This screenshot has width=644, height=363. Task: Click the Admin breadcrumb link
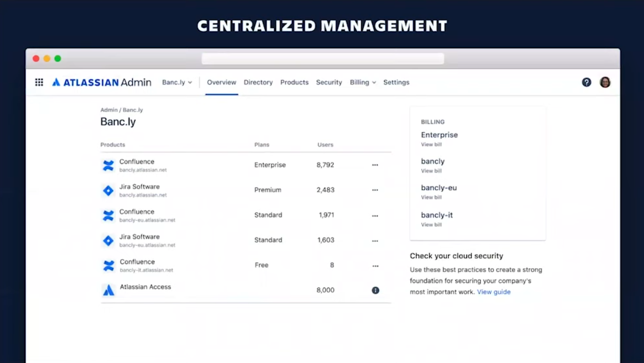(x=109, y=110)
